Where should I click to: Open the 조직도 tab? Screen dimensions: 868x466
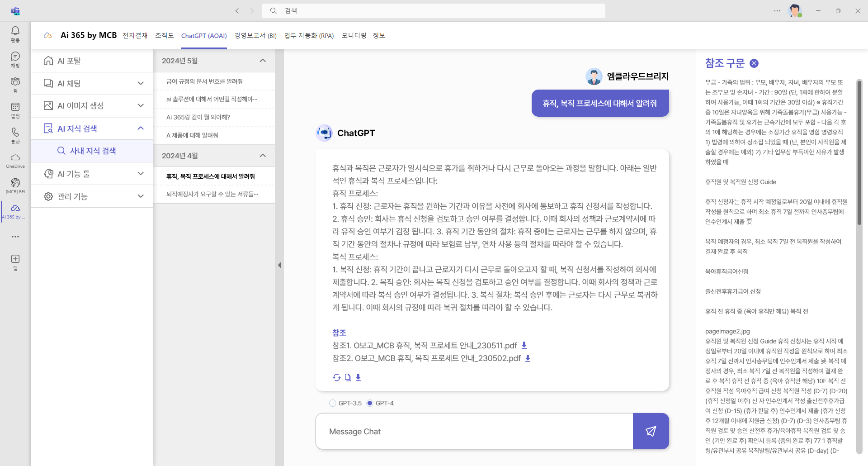click(x=164, y=35)
